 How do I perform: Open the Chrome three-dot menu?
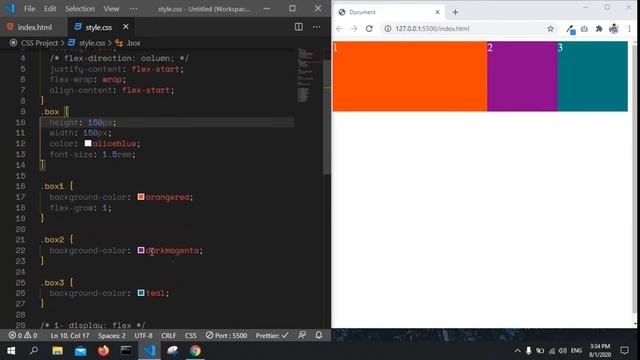629,29
